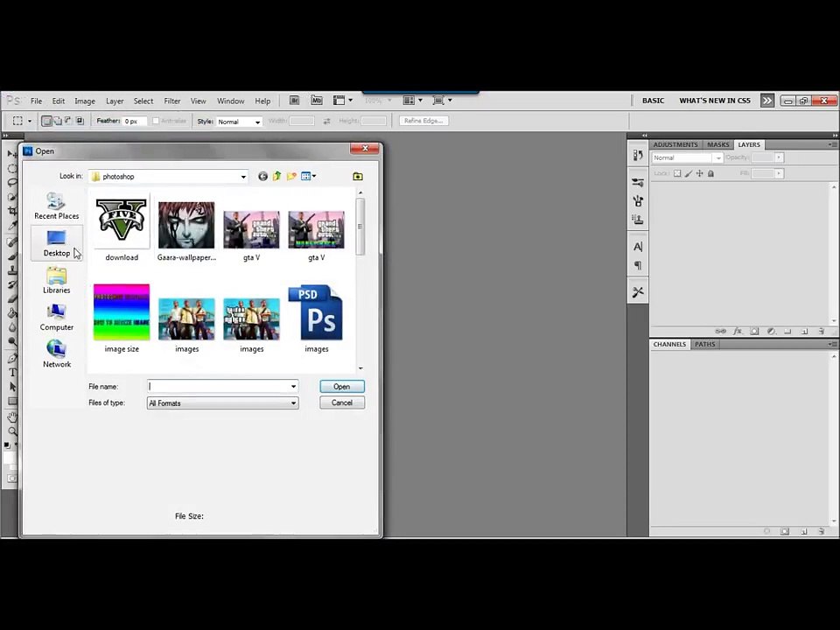Select the Path Selection arrow tool
Screen dimensions: 840x630
tap(11, 387)
